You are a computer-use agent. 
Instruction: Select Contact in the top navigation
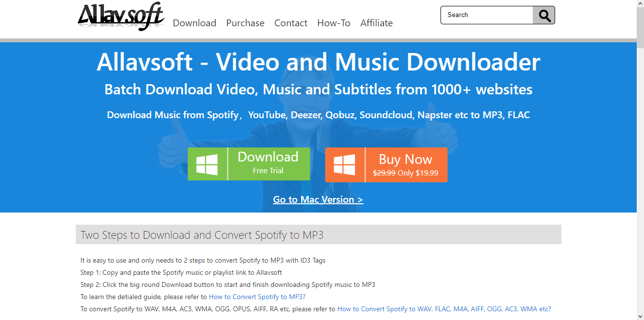(290, 23)
